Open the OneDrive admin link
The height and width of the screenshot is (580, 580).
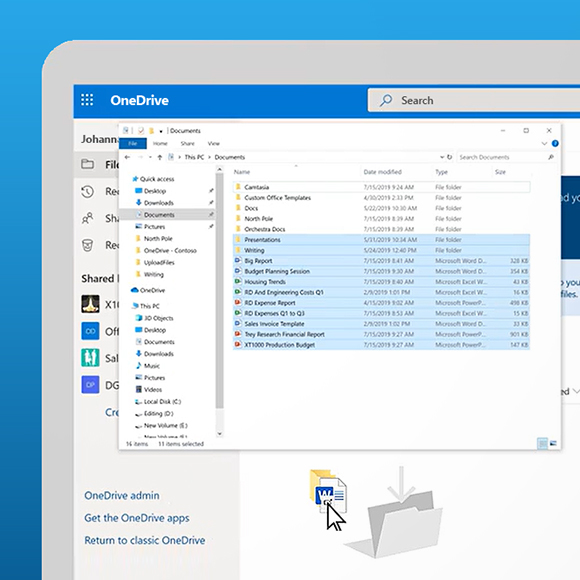pos(122,496)
